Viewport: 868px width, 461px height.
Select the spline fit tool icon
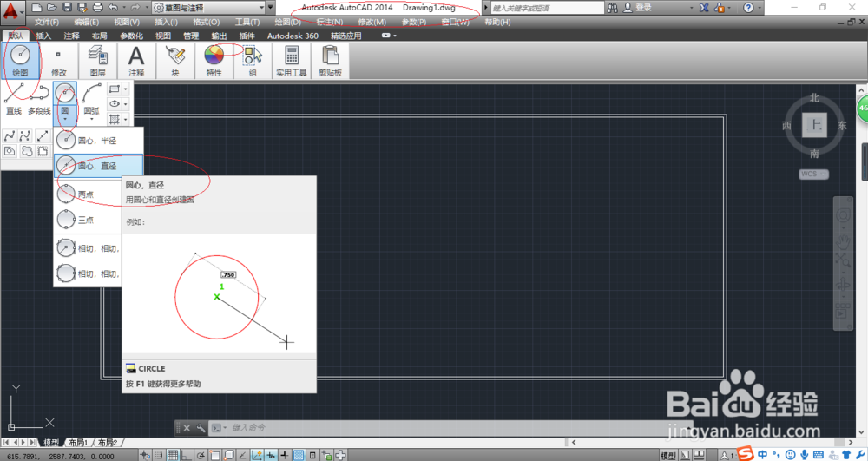pos(10,135)
